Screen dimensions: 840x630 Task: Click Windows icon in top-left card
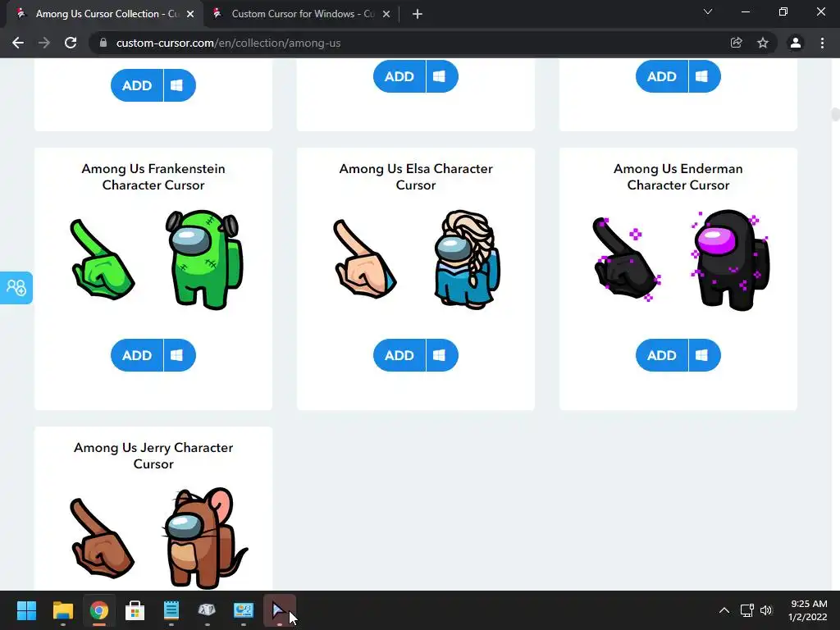click(x=179, y=85)
